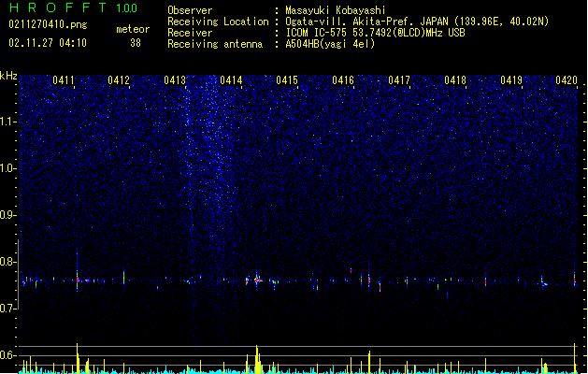Click the 1.1 kHz axis label
The height and width of the screenshot is (374, 588).
(x=7, y=122)
